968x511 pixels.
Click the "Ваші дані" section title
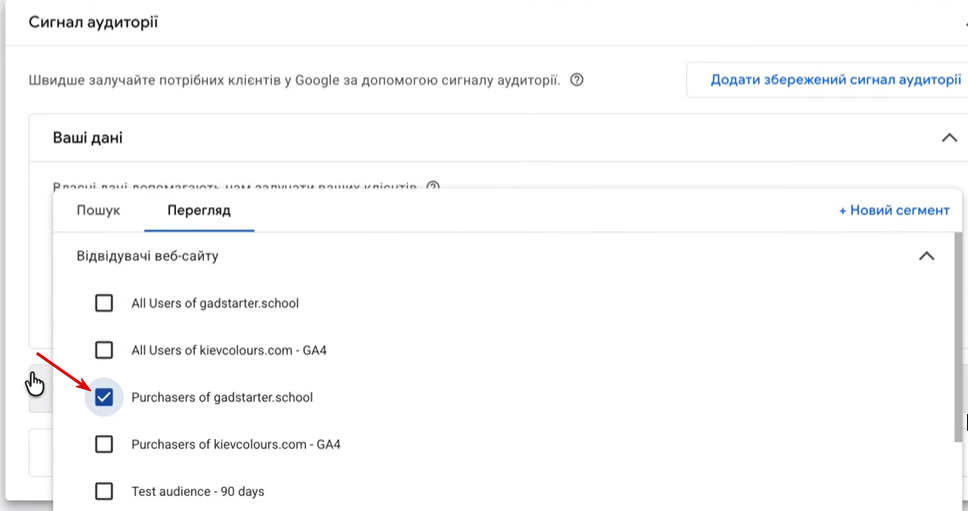(88, 138)
